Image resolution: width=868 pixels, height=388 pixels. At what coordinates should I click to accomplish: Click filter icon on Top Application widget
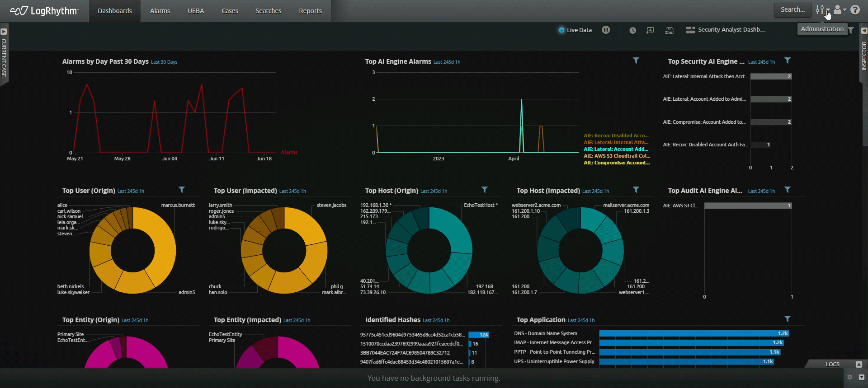click(x=787, y=319)
